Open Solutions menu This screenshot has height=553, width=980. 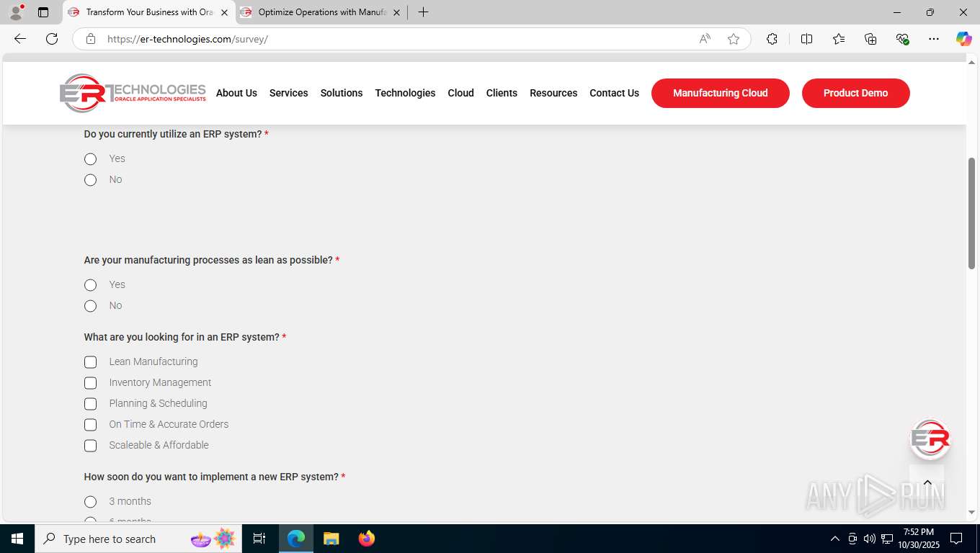tap(342, 93)
